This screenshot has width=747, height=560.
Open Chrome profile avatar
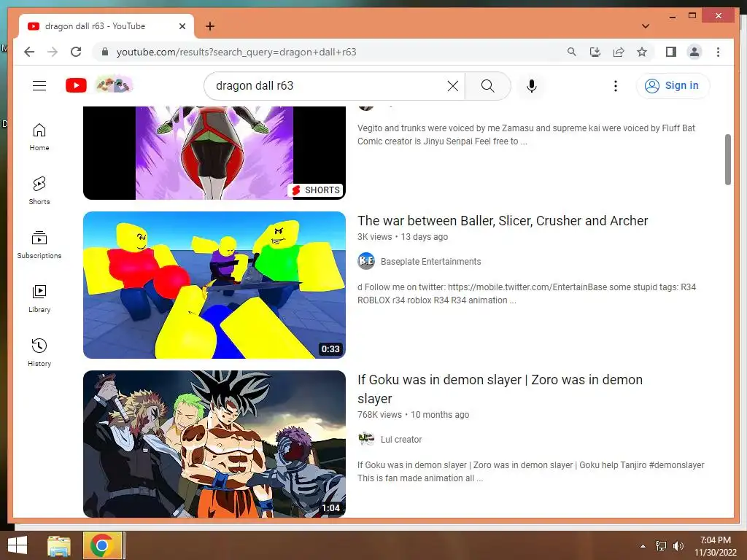[694, 52]
